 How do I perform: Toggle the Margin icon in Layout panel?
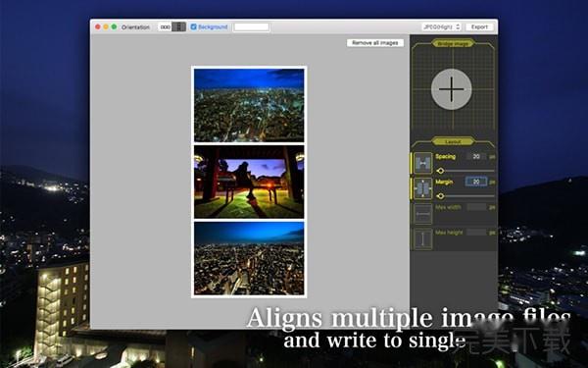coord(423,188)
